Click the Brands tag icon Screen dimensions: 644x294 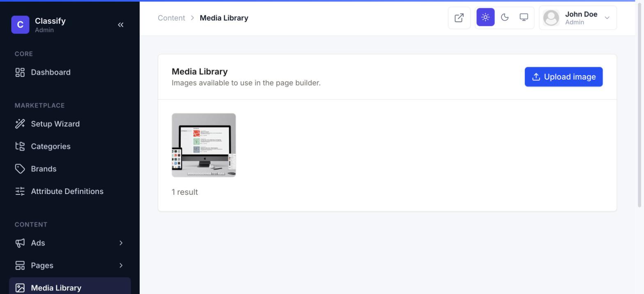tap(20, 169)
